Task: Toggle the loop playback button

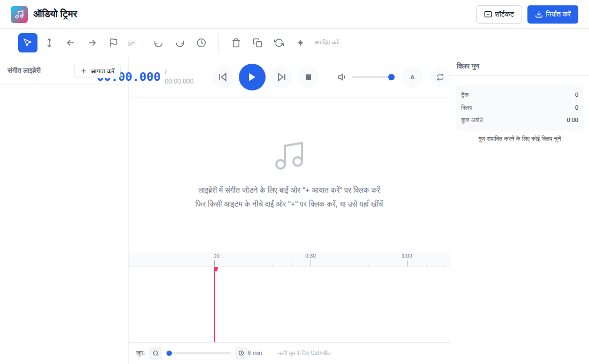Action: point(440,77)
